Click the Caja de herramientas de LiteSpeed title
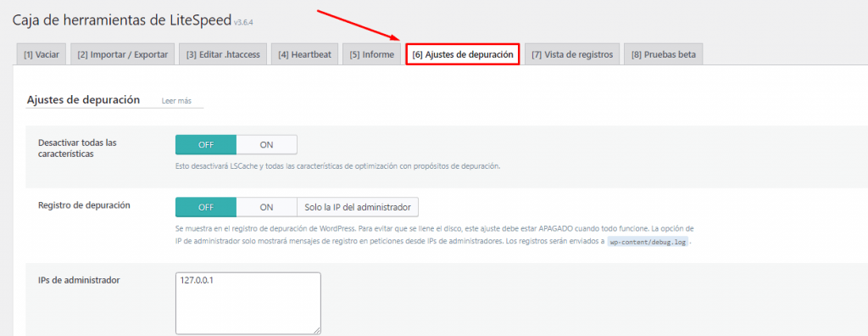Image resolution: width=868 pixels, height=336 pixels. point(122,20)
